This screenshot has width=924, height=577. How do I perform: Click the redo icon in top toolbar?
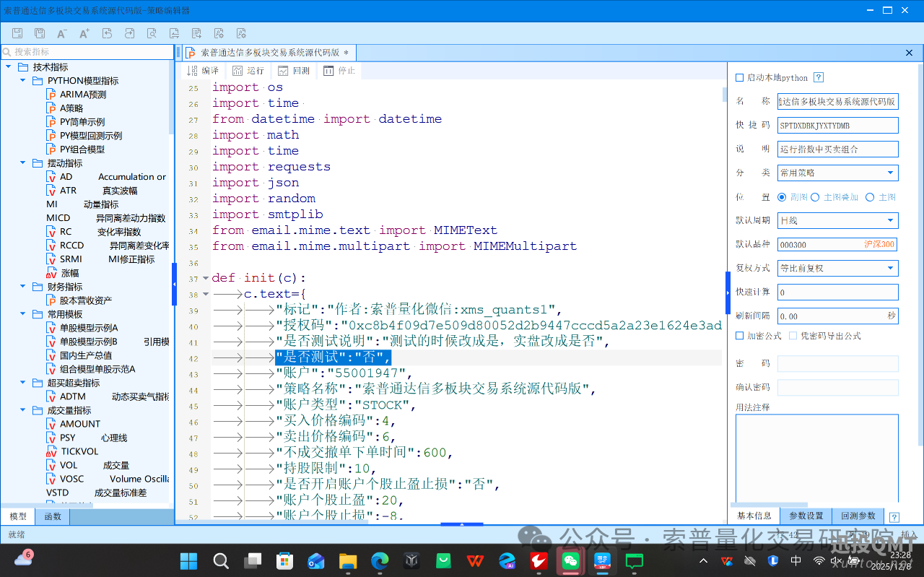[x=129, y=33]
